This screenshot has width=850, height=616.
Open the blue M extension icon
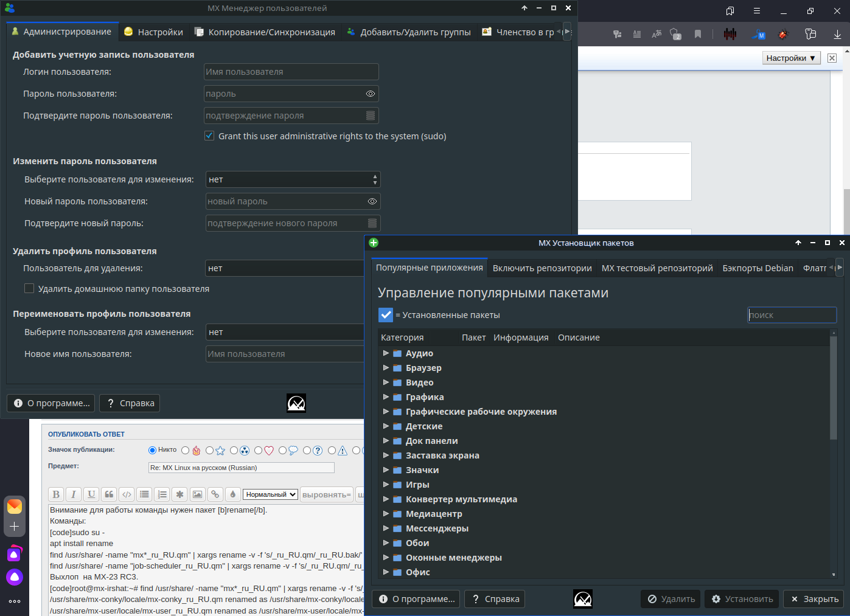click(x=759, y=34)
